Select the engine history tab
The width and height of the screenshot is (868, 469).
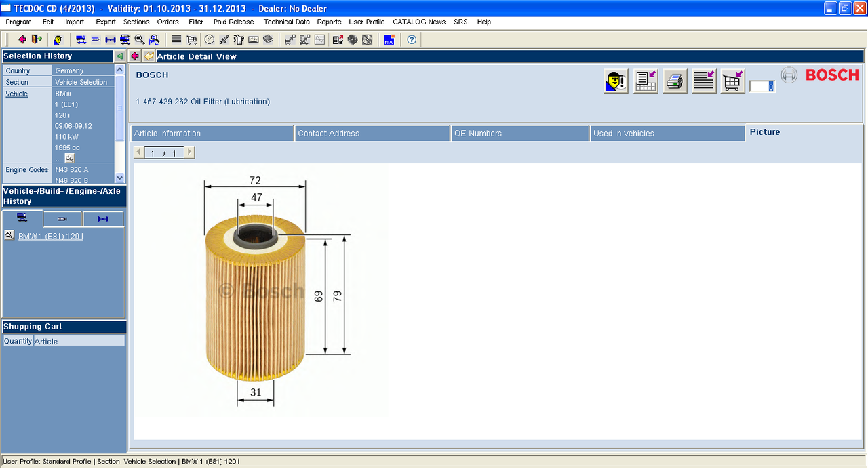62,218
